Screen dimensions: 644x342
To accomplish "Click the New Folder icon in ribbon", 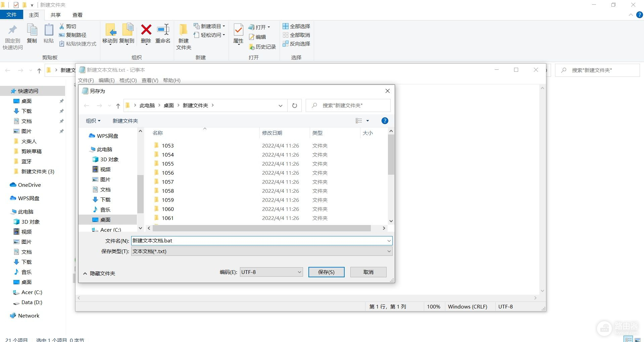I will [x=184, y=31].
